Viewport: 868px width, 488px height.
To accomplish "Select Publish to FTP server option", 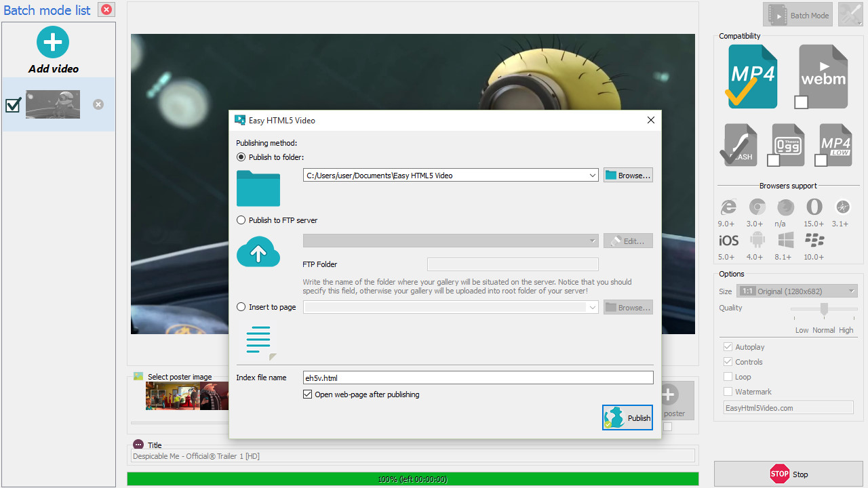I will click(x=241, y=220).
